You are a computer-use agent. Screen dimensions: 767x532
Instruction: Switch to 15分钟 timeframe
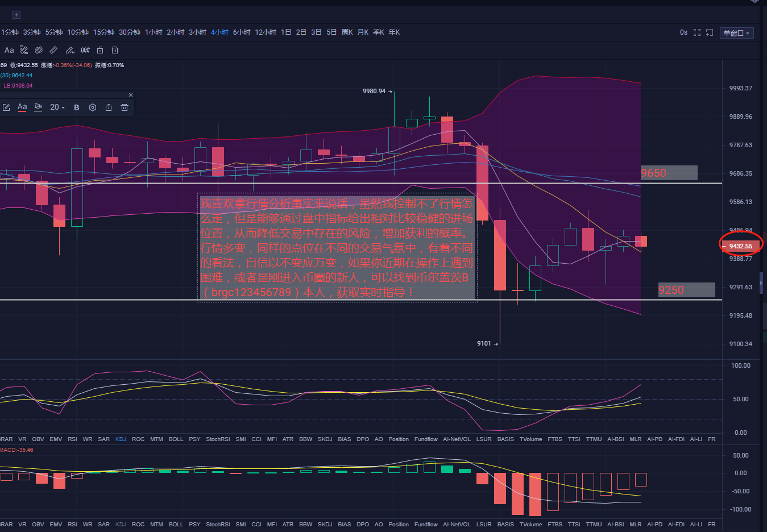pos(104,32)
